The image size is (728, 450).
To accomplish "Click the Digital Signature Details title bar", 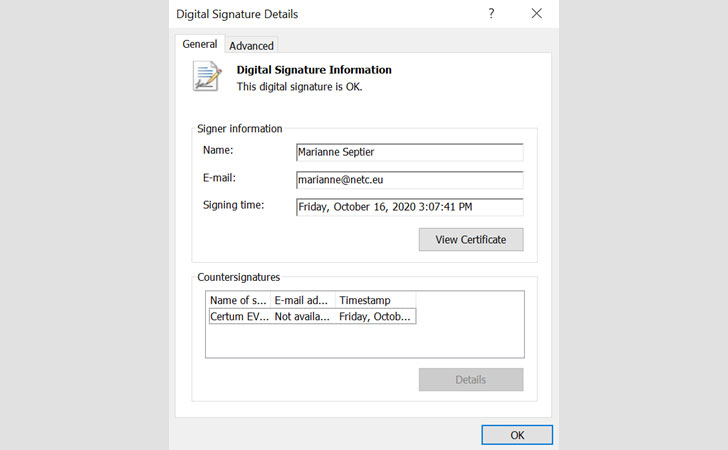I will pos(300,14).
